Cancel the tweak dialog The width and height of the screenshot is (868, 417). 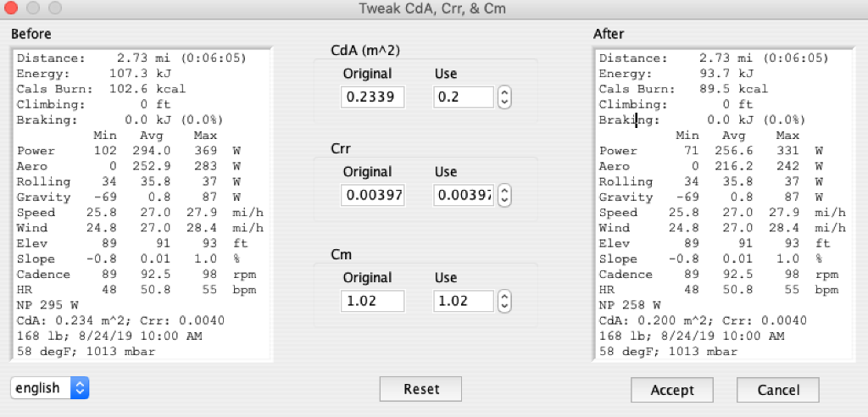(x=778, y=390)
